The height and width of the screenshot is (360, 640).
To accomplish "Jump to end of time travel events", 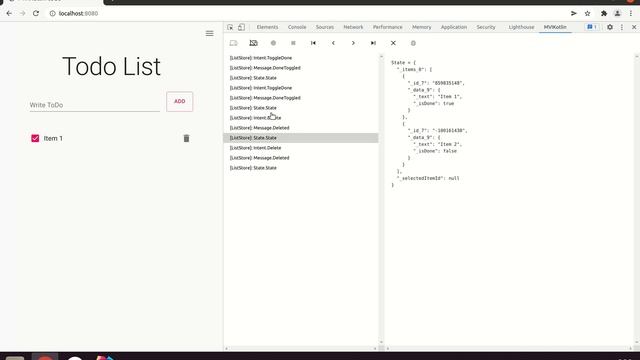I will [x=373, y=43].
